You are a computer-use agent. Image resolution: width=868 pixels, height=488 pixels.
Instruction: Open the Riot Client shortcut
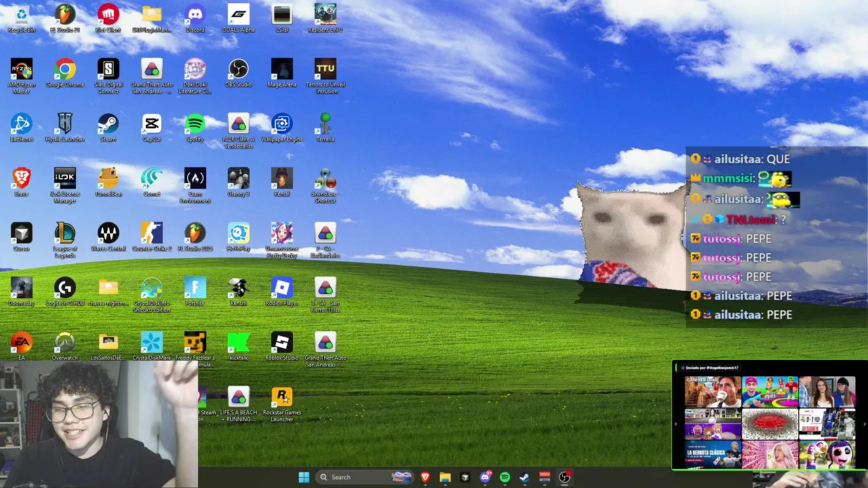(x=108, y=18)
